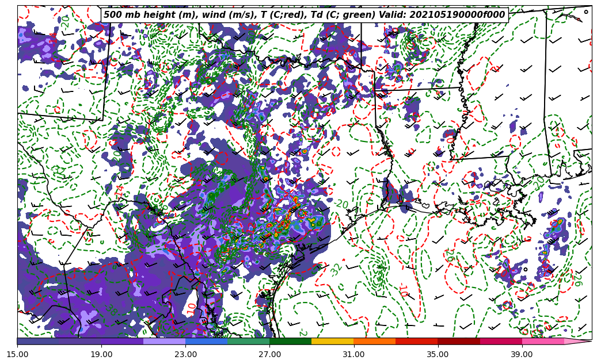Click the 35.00 colorbar tick label
Screen dimensions: 597x364
click(x=438, y=354)
